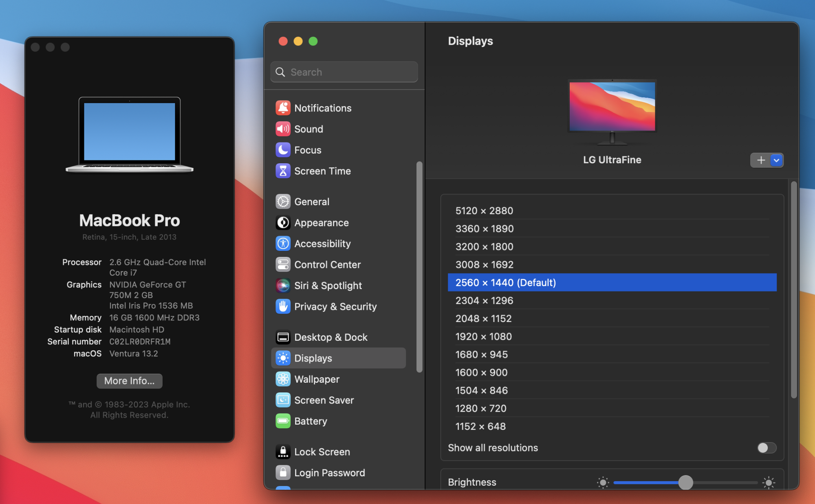Click the General gear icon
This screenshot has width=815, height=504.
click(x=283, y=202)
